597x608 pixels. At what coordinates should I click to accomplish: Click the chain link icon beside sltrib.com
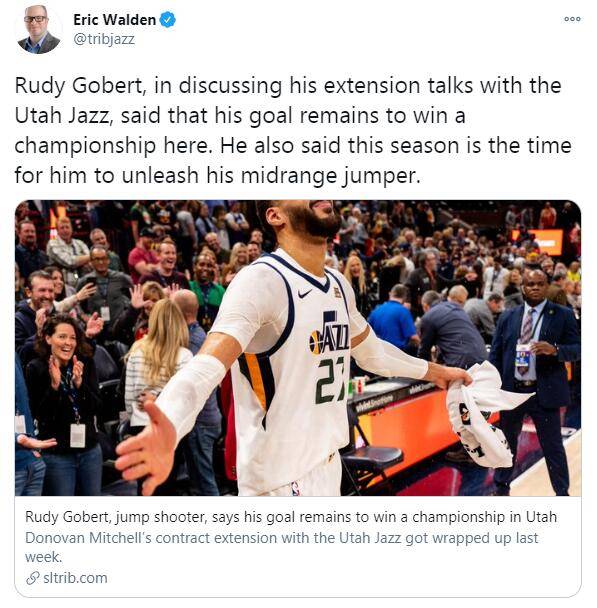click(x=33, y=578)
